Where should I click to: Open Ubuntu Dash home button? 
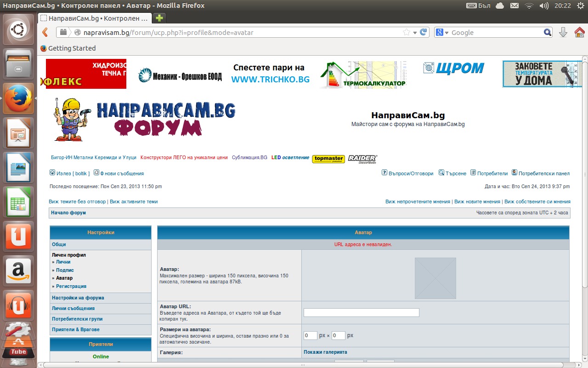[18, 31]
